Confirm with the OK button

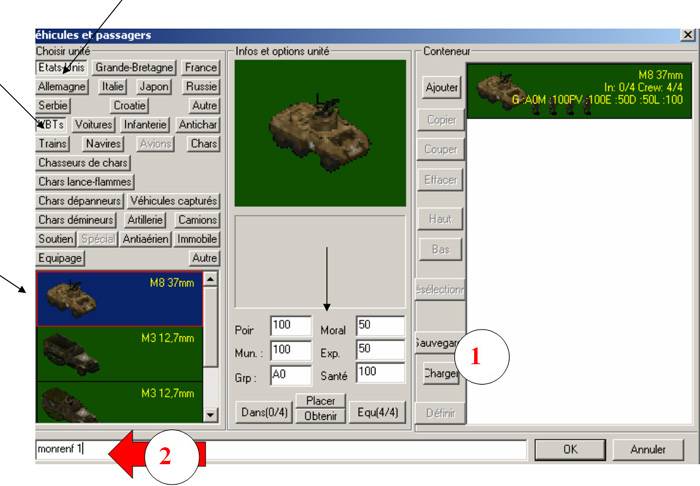tap(569, 450)
